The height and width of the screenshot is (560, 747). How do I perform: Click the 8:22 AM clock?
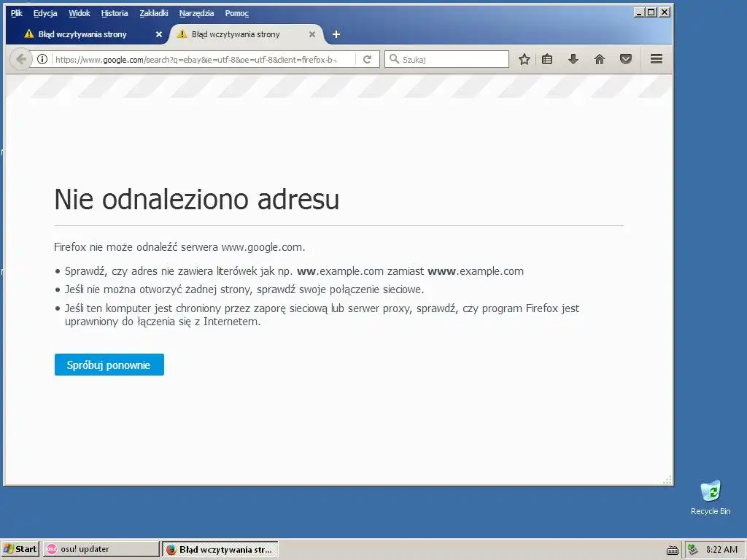tap(721, 550)
